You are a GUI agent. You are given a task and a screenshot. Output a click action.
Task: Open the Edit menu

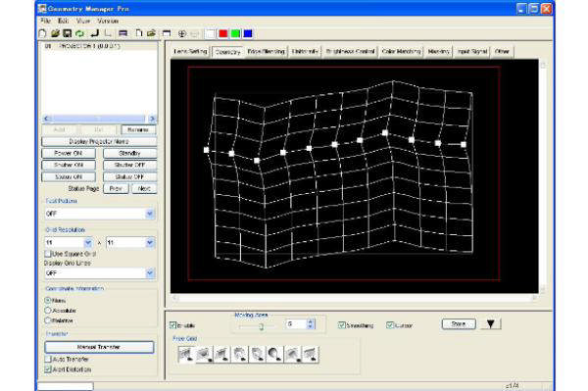point(63,21)
